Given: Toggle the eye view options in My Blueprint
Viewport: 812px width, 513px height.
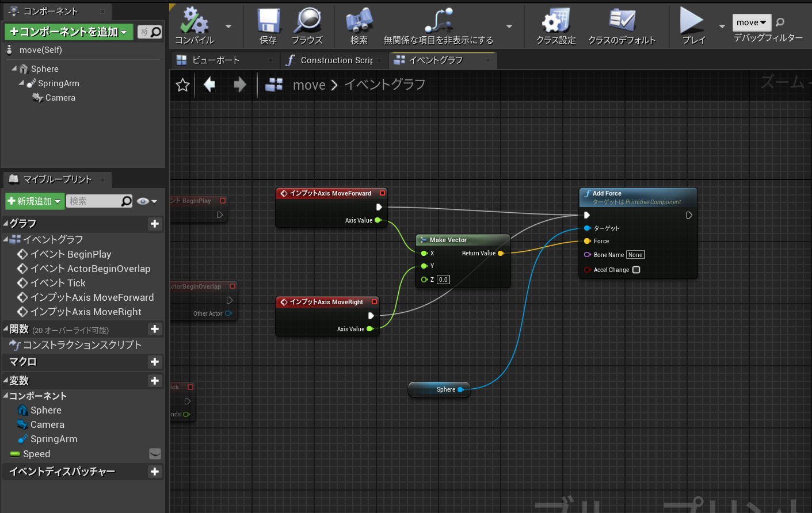Looking at the screenshot, I should tap(143, 201).
